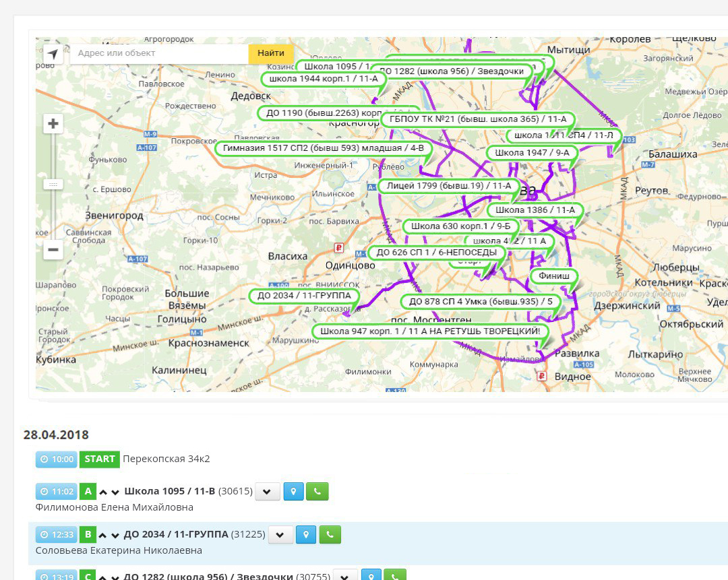Click the "Финиш" balloon on the map
728x580 pixels.
click(554, 276)
